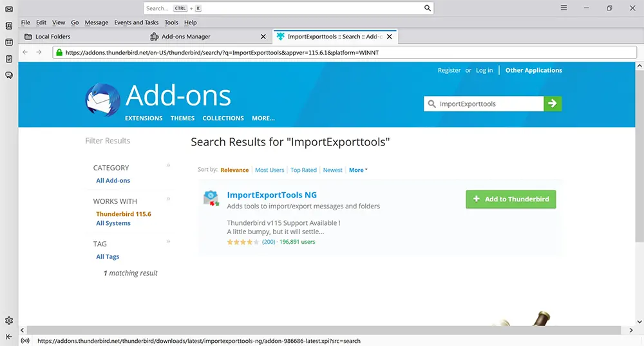This screenshot has width=644, height=346.
Task: Click the horizontal scrollbar right arrow
Action: click(631, 330)
